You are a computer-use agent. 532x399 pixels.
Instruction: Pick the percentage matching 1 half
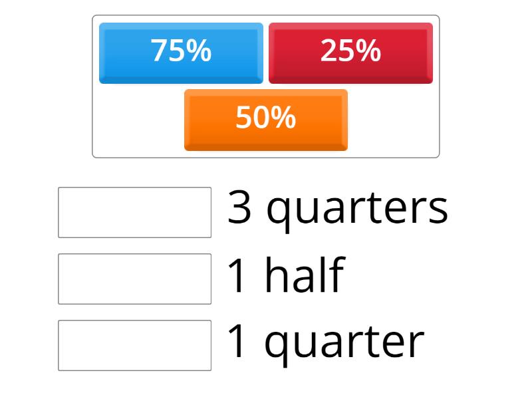click(265, 120)
